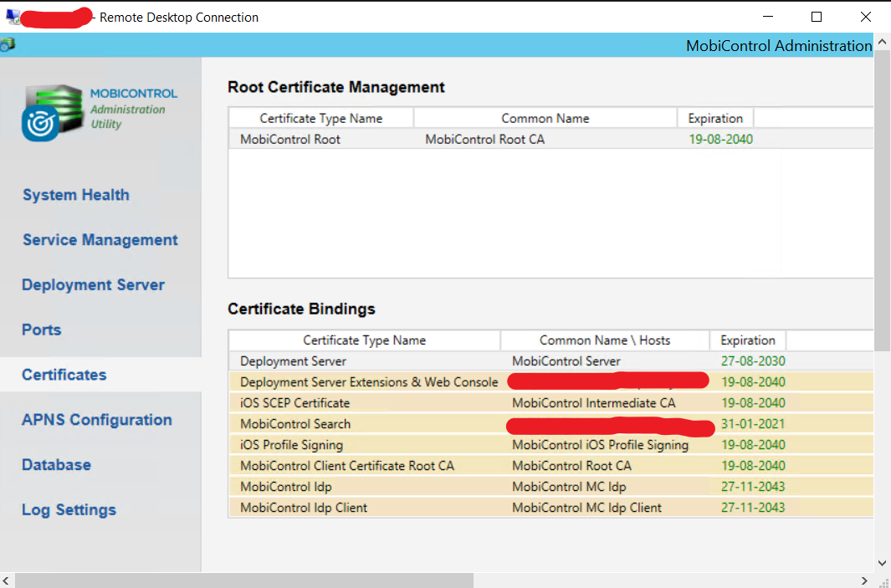Select the iOS Profile Signing row
The width and height of the screenshot is (891, 588).
pos(291,445)
